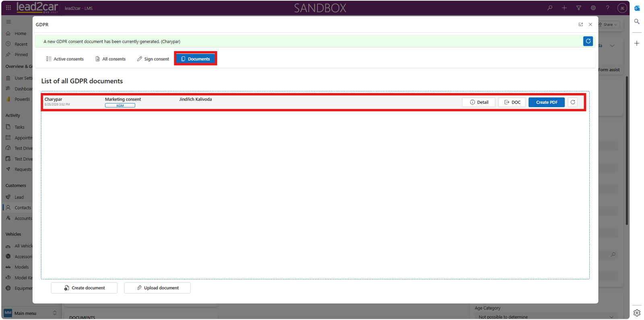Click the side pane search magnifier
The width and height of the screenshot is (644, 320).
click(637, 21)
